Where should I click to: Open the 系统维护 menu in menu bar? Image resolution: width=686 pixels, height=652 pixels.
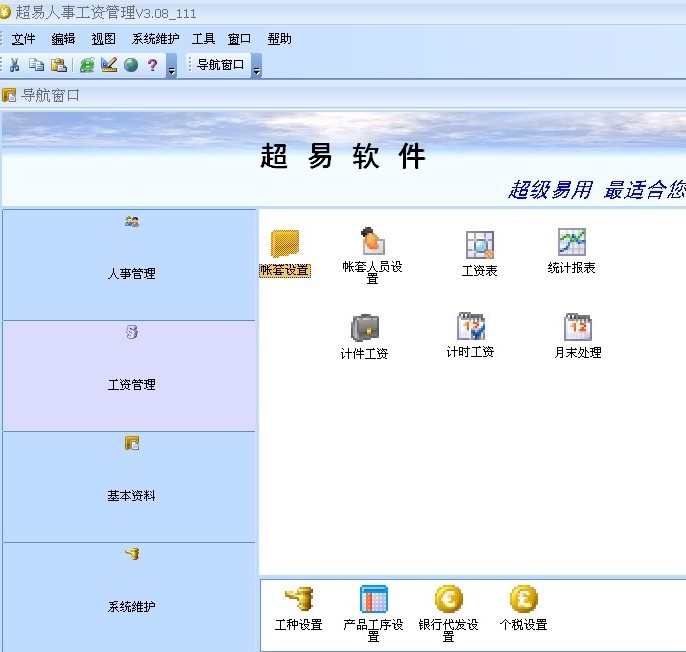(155, 39)
